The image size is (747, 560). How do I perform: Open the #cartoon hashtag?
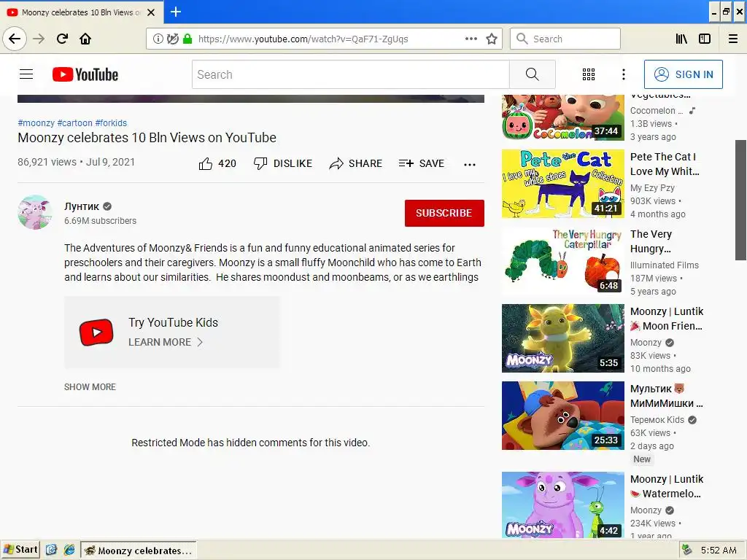click(x=75, y=122)
